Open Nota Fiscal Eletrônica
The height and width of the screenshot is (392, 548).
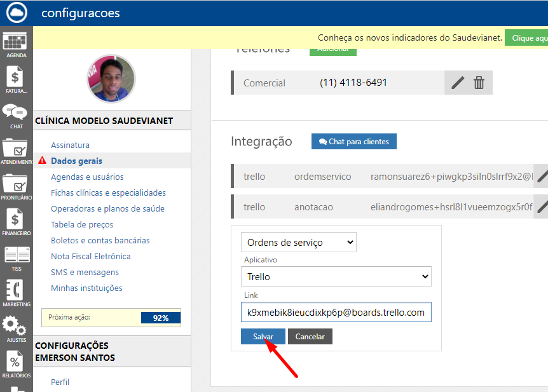click(x=91, y=257)
